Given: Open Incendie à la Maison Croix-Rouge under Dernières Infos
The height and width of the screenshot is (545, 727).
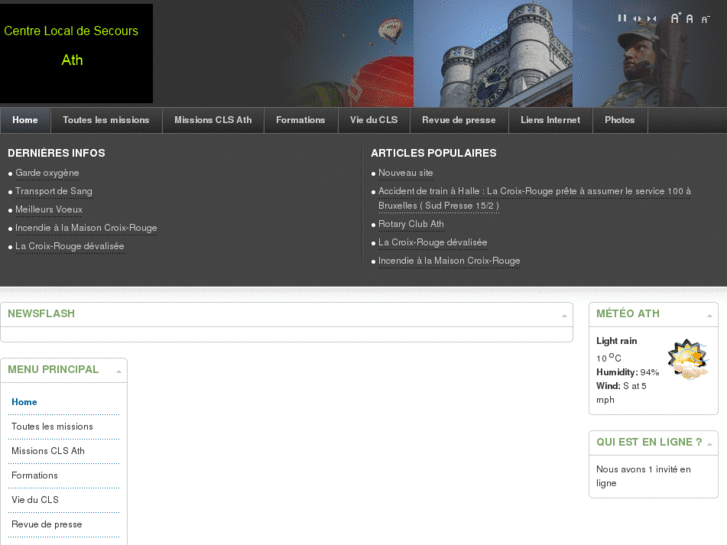Looking at the screenshot, I should [x=86, y=228].
